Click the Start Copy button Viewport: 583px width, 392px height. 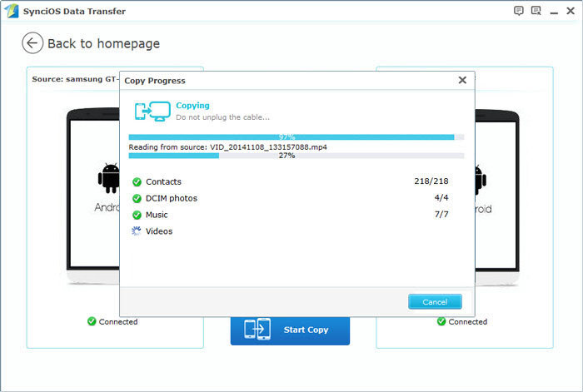point(290,330)
